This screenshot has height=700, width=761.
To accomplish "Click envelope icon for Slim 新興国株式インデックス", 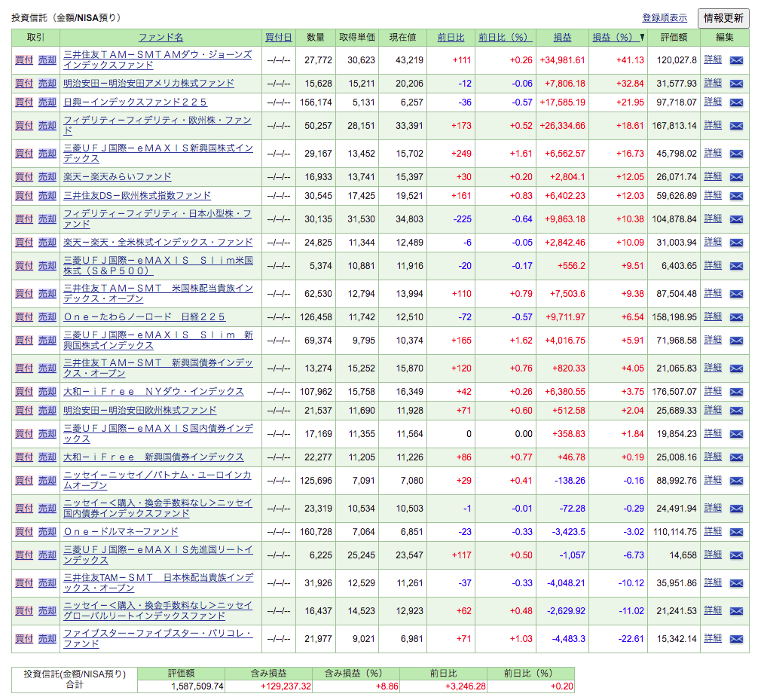I will click(736, 341).
